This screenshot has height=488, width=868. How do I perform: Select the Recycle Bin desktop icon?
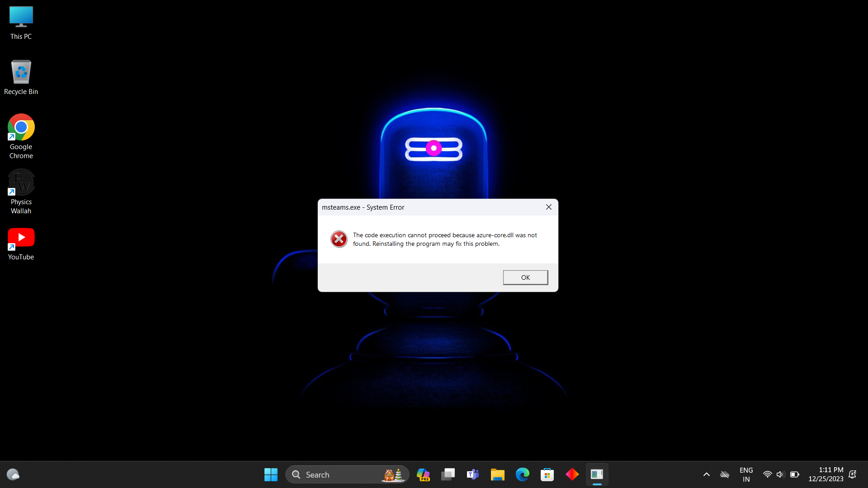click(21, 78)
